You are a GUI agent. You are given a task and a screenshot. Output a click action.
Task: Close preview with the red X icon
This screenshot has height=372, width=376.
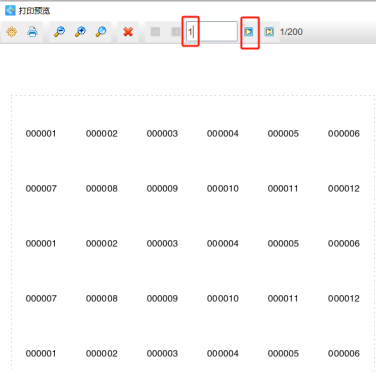click(128, 32)
